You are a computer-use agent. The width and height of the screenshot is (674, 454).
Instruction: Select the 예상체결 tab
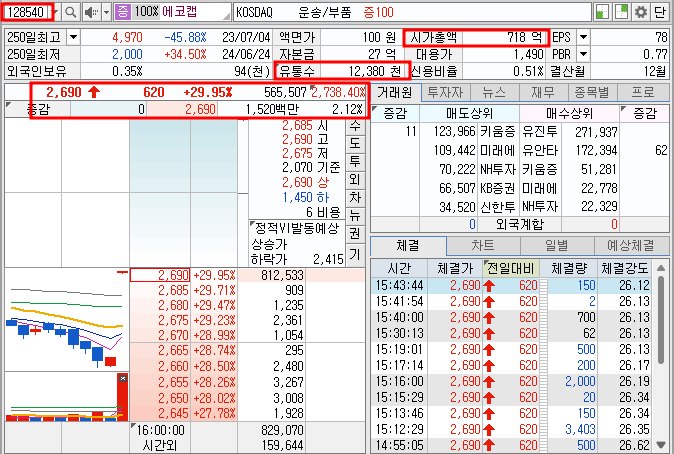(631, 245)
